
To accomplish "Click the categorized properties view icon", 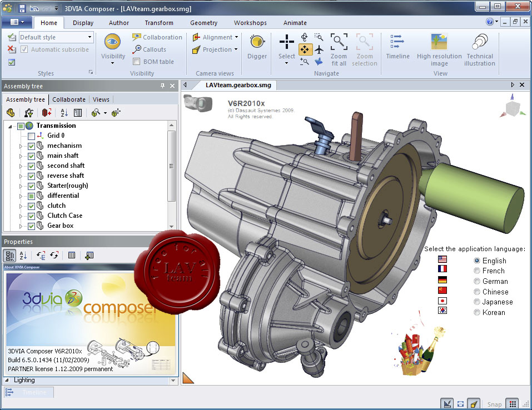I will (x=10, y=256).
